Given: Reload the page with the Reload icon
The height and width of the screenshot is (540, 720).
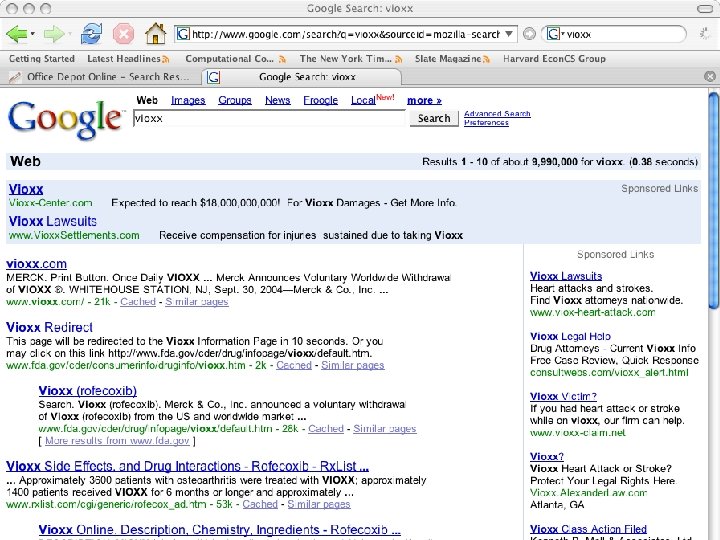Looking at the screenshot, I should (x=91, y=34).
